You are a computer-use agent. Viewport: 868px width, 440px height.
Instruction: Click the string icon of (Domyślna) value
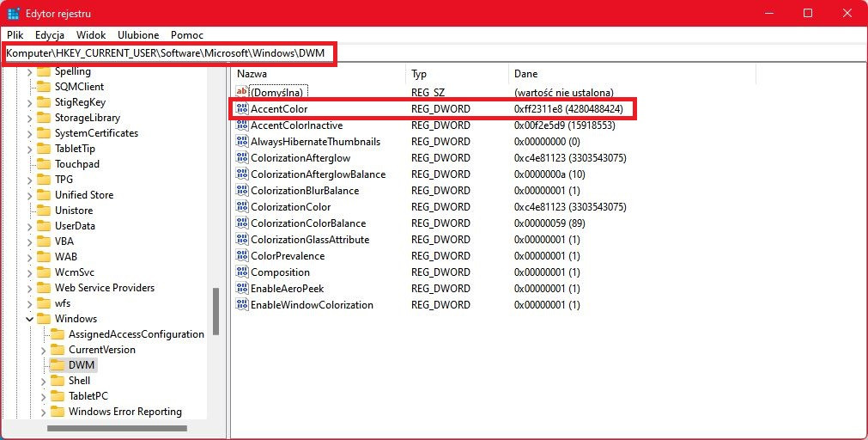pos(242,92)
